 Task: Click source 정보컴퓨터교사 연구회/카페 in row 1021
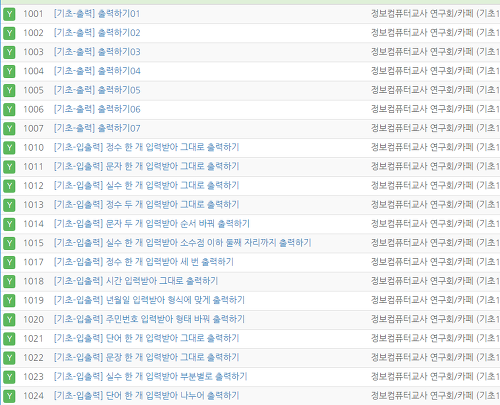pyautogui.click(x=422, y=338)
